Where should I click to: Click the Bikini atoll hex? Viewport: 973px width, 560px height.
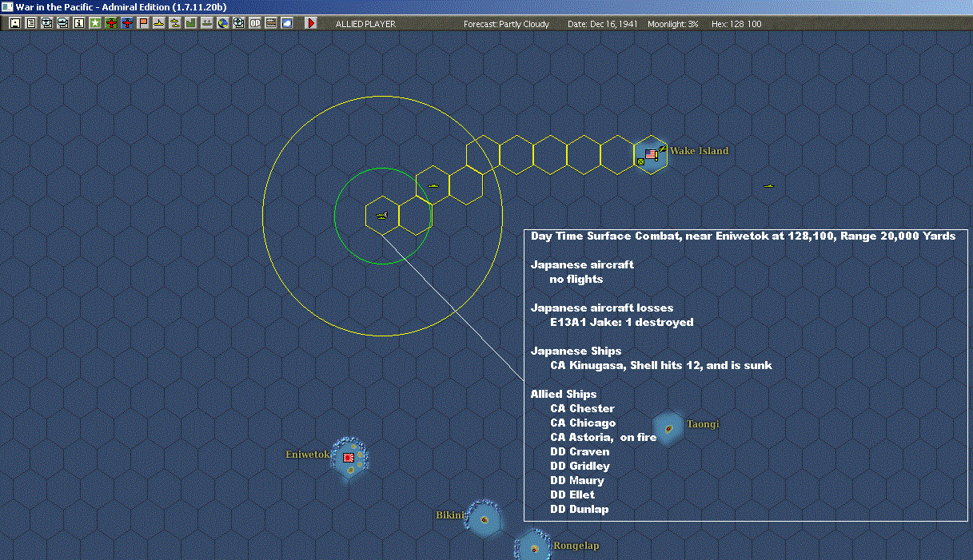485,519
